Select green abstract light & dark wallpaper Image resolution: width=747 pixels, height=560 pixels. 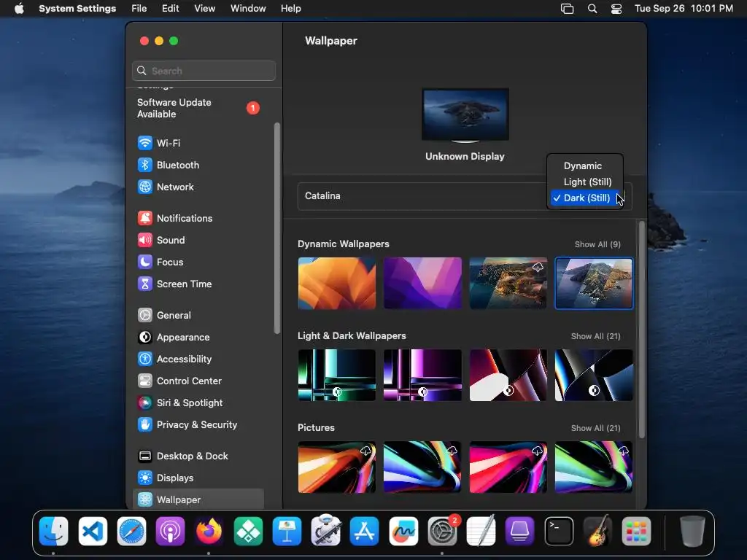click(x=337, y=376)
